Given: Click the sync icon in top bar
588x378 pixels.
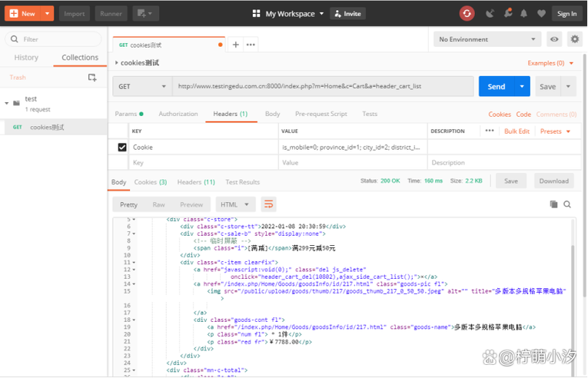Looking at the screenshot, I should 467,13.
